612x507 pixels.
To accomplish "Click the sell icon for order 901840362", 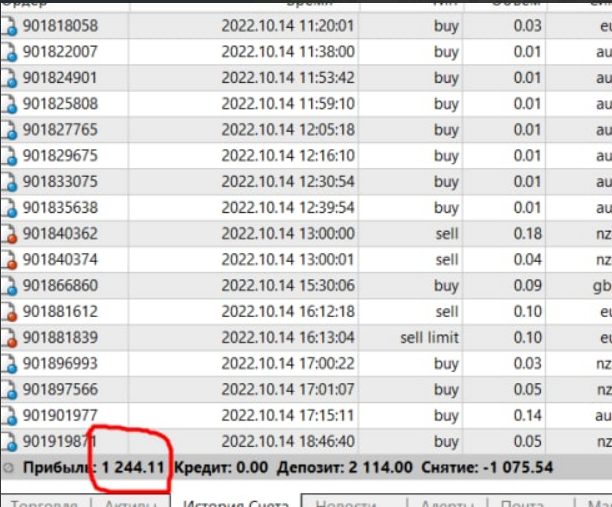I will pyautogui.click(x=9, y=234).
